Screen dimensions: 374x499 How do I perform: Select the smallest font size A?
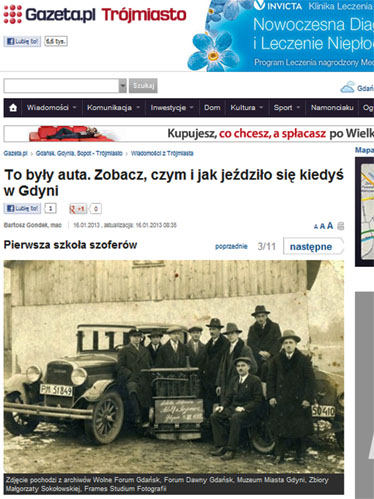316,227
